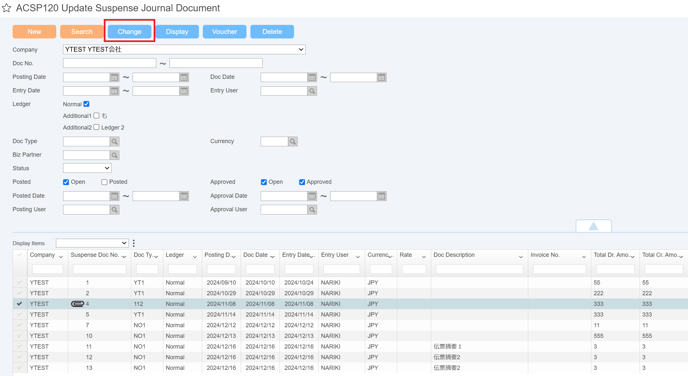The width and height of the screenshot is (688, 376).
Task: Select the row with Suspense Doc No. 10
Action: click(x=350, y=336)
